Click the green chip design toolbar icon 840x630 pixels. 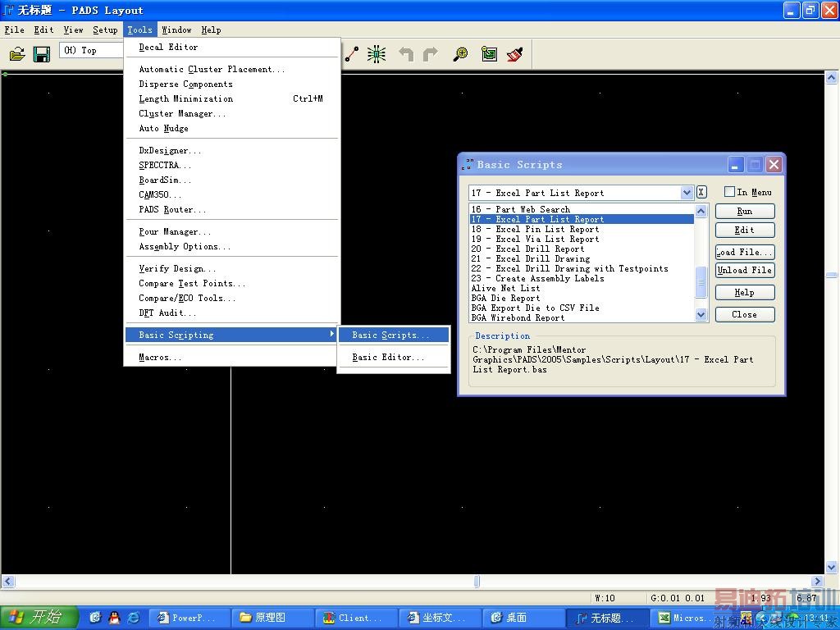(377, 54)
